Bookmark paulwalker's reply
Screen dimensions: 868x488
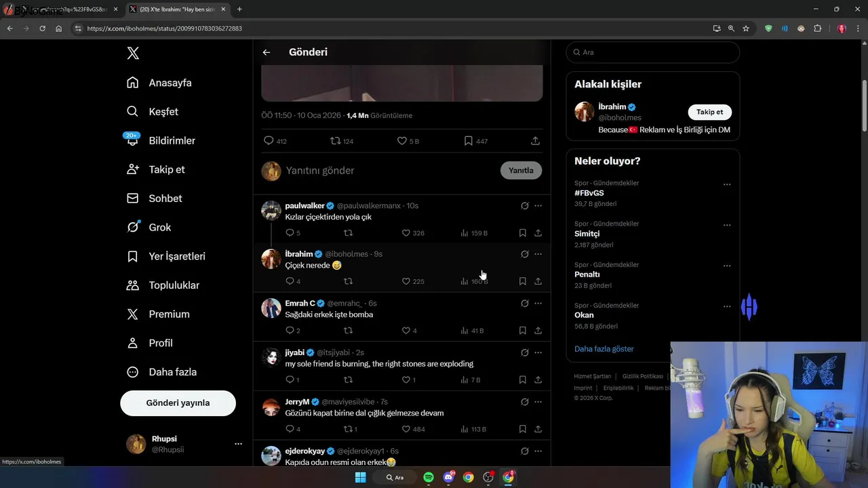coord(522,233)
